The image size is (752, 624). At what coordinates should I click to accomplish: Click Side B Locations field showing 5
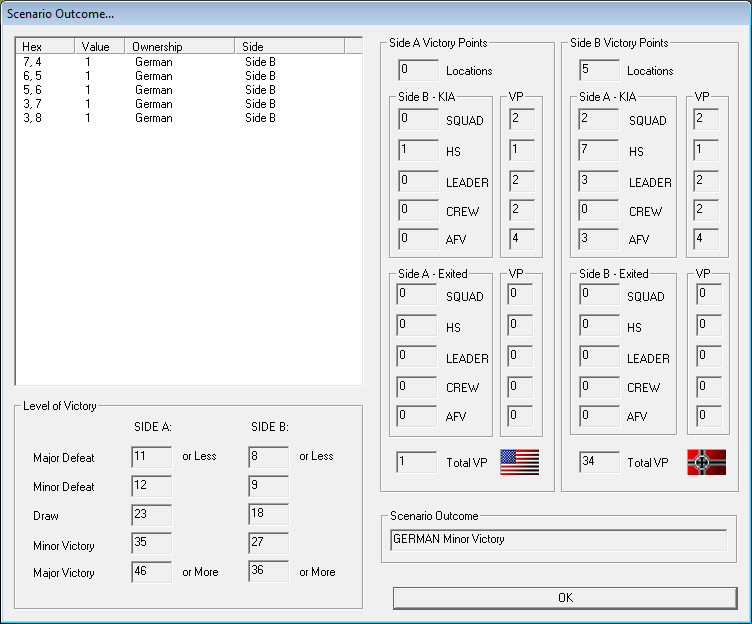[x=599, y=70]
